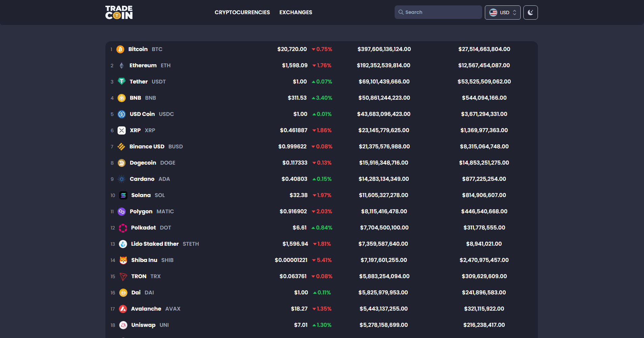644x338 pixels.
Task: Select Shiba Inu change 5.41%
Action: point(322,260)
